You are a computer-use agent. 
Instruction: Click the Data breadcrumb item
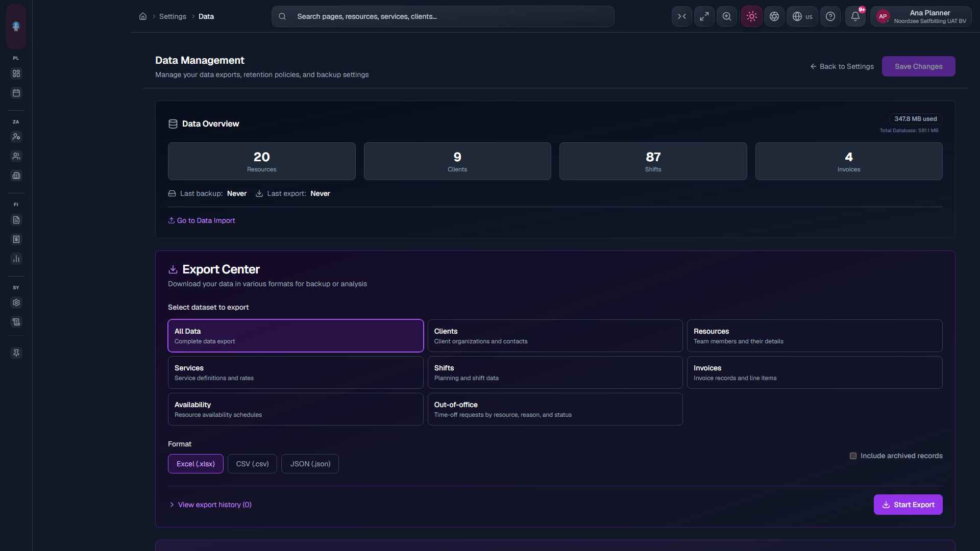[206, 16]
